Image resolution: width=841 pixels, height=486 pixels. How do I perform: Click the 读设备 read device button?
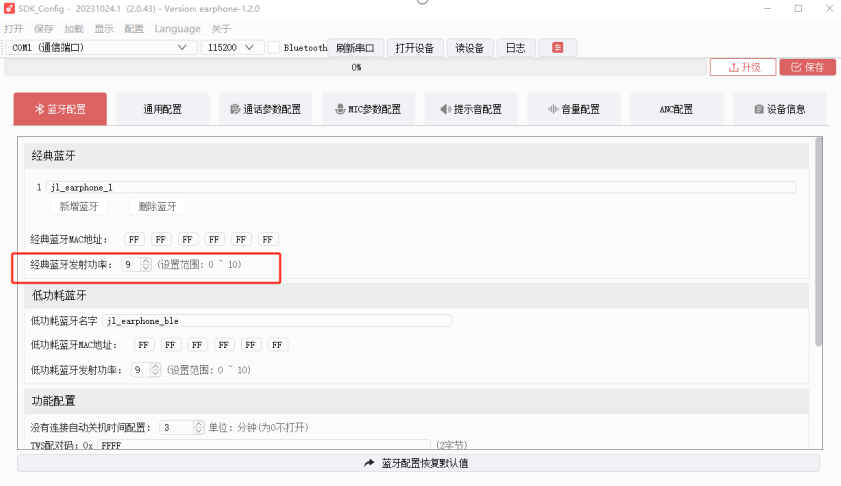470,48
